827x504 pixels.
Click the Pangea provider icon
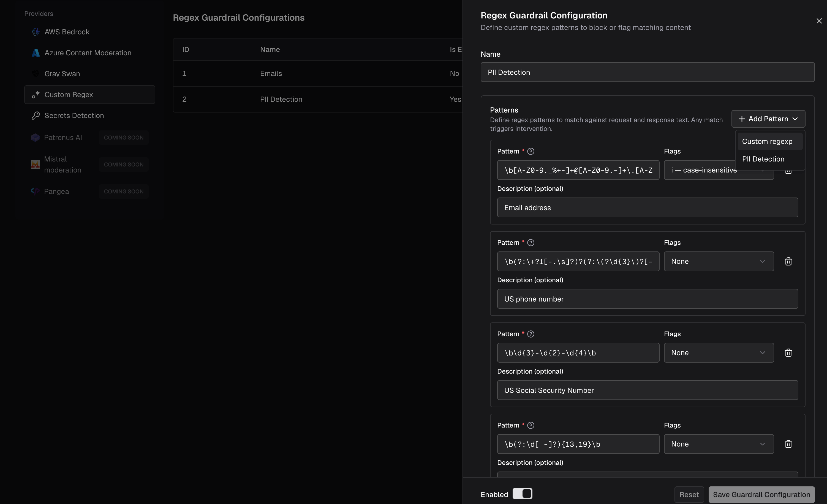35,191
